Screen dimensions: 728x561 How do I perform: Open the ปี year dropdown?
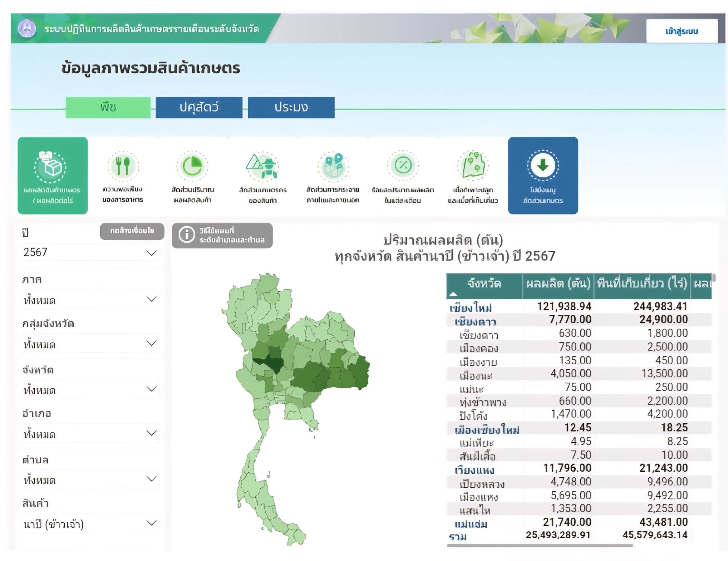[x=91, y=253]
